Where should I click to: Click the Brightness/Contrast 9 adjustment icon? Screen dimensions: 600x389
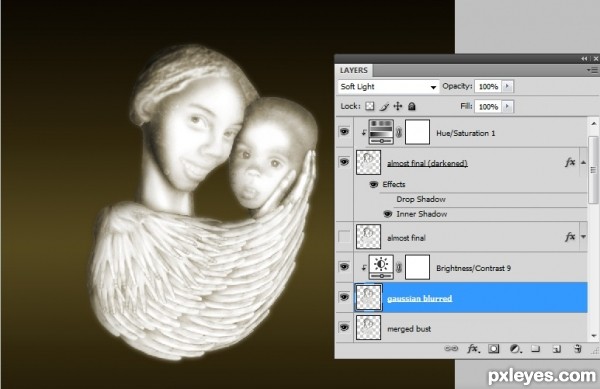pos(381,267)
